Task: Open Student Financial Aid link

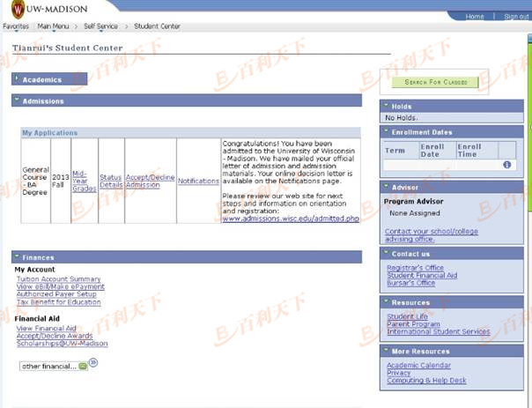Action: pyautogui.click(x=422, y=275)
